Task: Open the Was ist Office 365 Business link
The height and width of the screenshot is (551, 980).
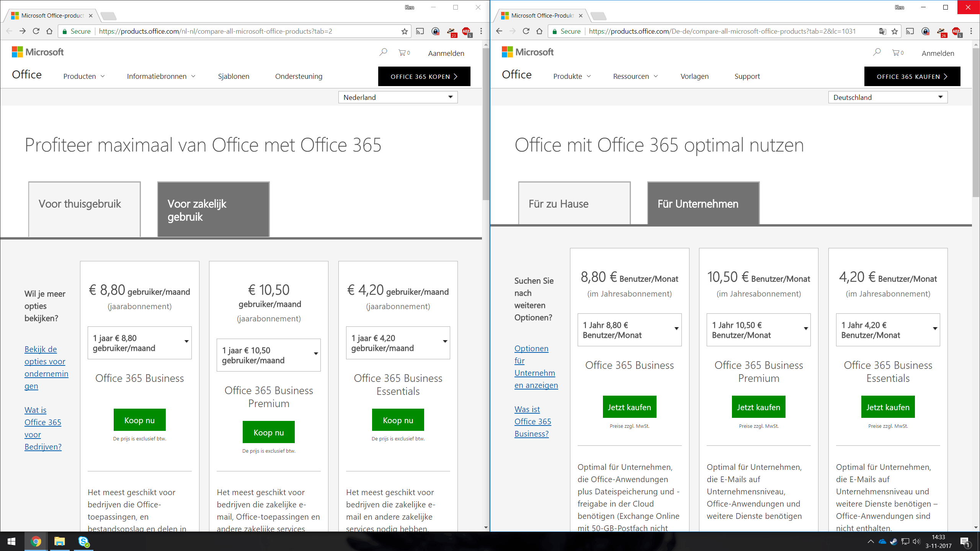Action: tap(532, 421)
